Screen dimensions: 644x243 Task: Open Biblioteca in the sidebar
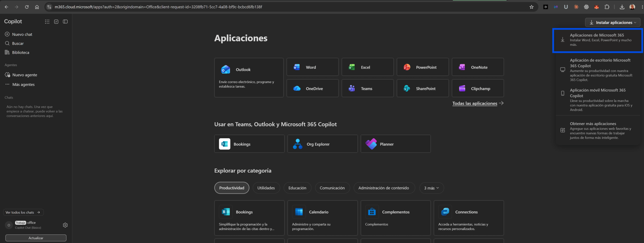(21, 52)
